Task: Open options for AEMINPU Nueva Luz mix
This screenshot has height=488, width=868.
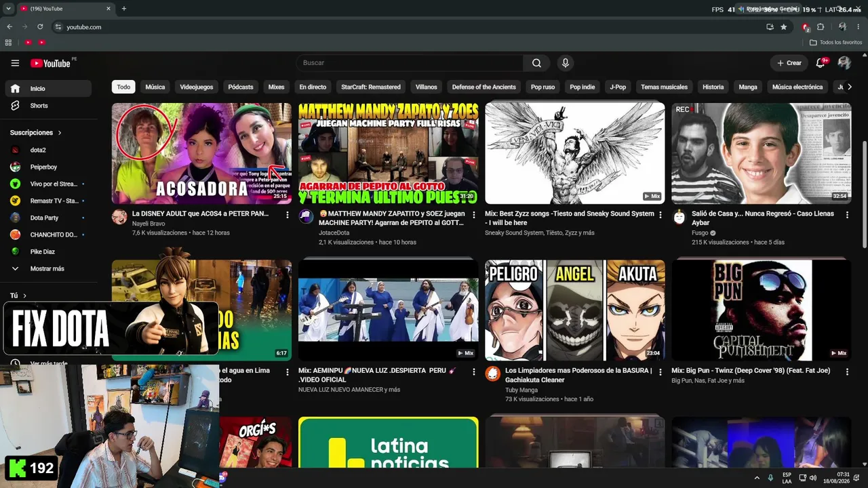Action: pyautogui.click(x=474, y=372)
